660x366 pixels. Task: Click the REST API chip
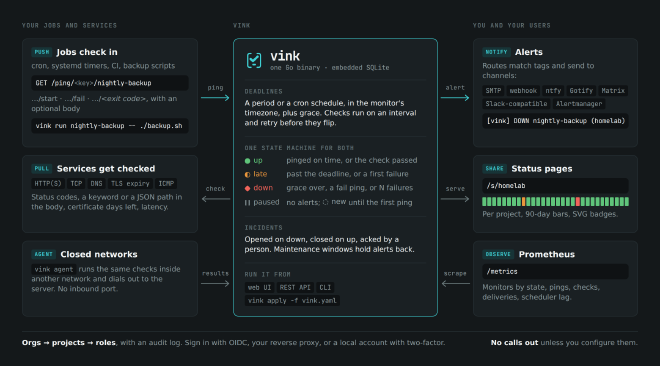[295, 288]
